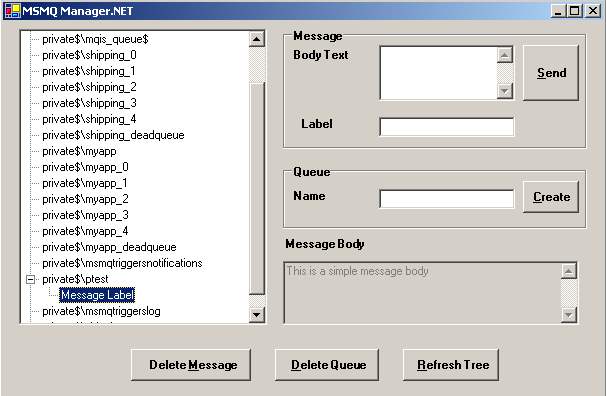Click the MSMQ Manager.NET title bar icon
This screenshot has width=606, height=396.
[x=12, y=11]
